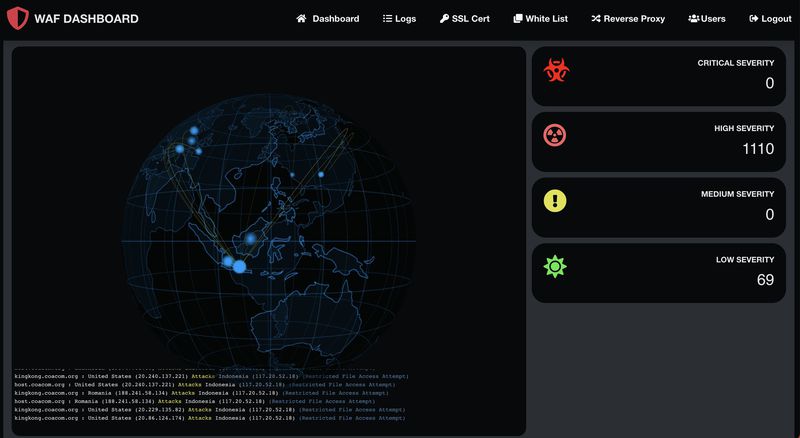Click the kingkong.coacom.org log line from 20.240.137.221

click(211, 376)
